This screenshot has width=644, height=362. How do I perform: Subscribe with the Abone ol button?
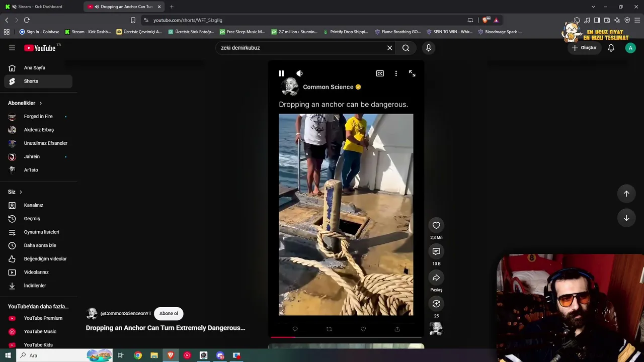coord(169,314)
